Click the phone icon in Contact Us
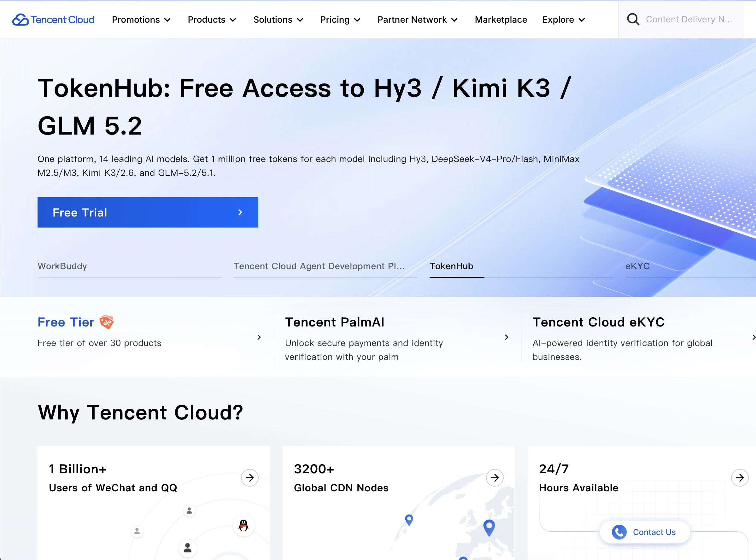 coord(619,532)
